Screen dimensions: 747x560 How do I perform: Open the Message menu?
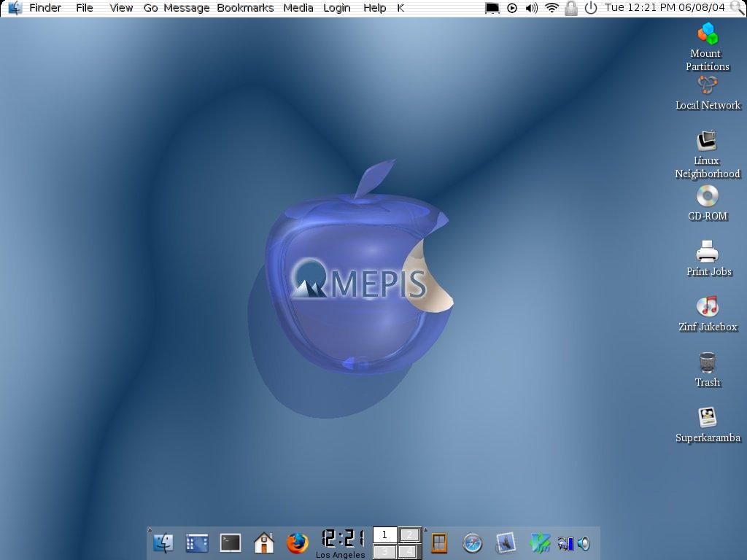(x=186, y=8)
